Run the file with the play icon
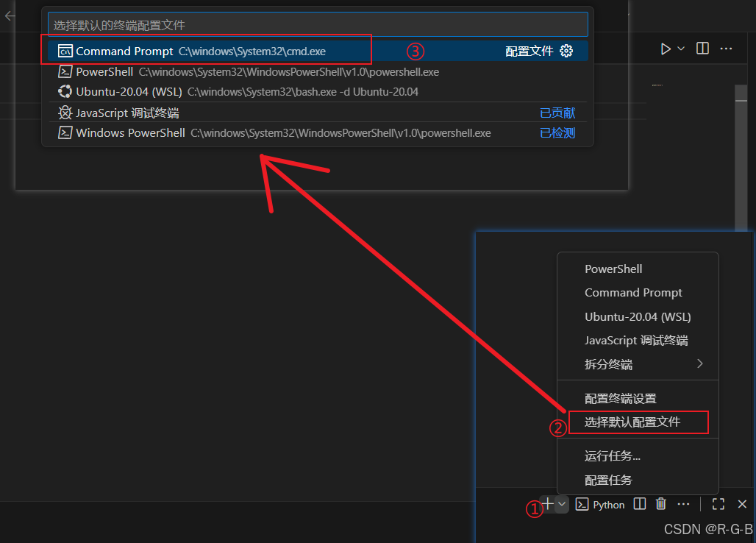 tap(666, 49)
